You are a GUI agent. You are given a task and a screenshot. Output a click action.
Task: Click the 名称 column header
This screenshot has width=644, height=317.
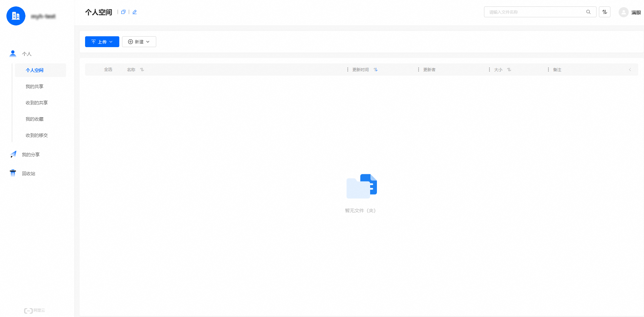pyautogui.click(x=131, y=70)
